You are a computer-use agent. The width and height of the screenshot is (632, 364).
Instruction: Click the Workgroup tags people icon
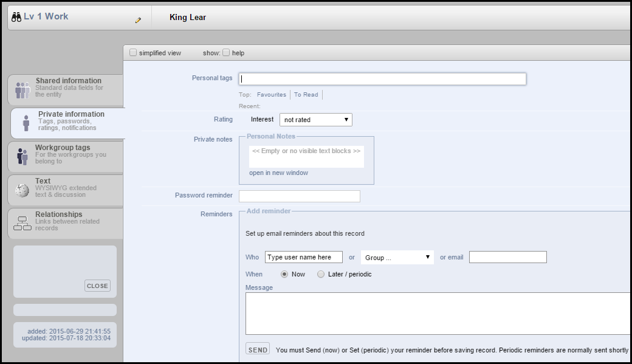tap(22, 156)
